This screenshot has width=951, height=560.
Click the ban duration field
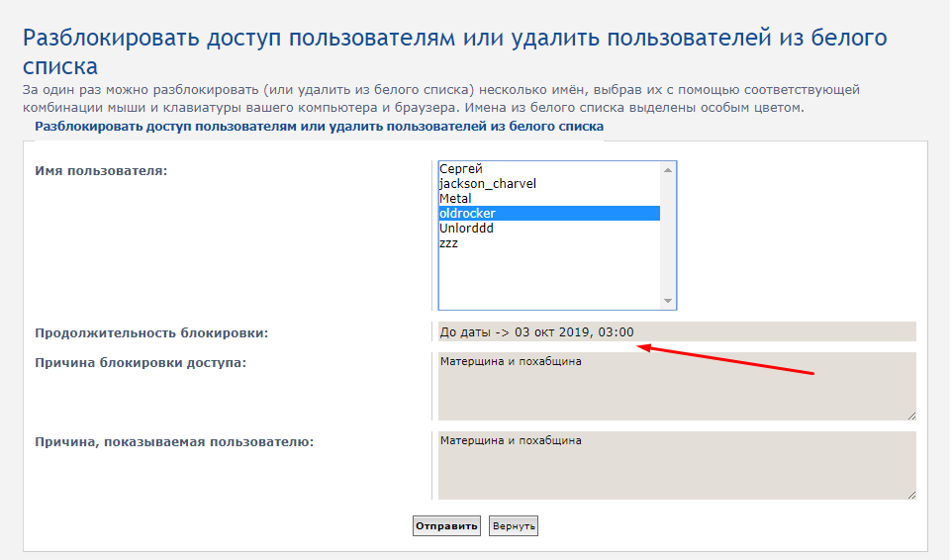tap(677, 331)
